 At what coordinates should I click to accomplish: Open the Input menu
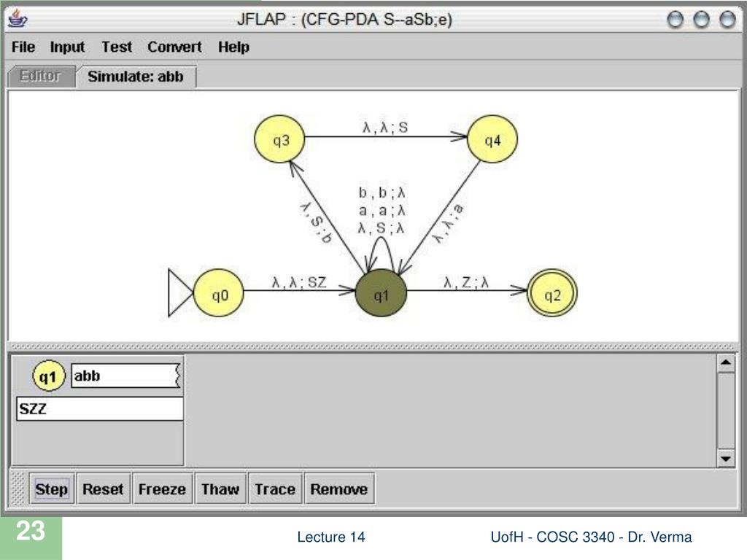67,47
